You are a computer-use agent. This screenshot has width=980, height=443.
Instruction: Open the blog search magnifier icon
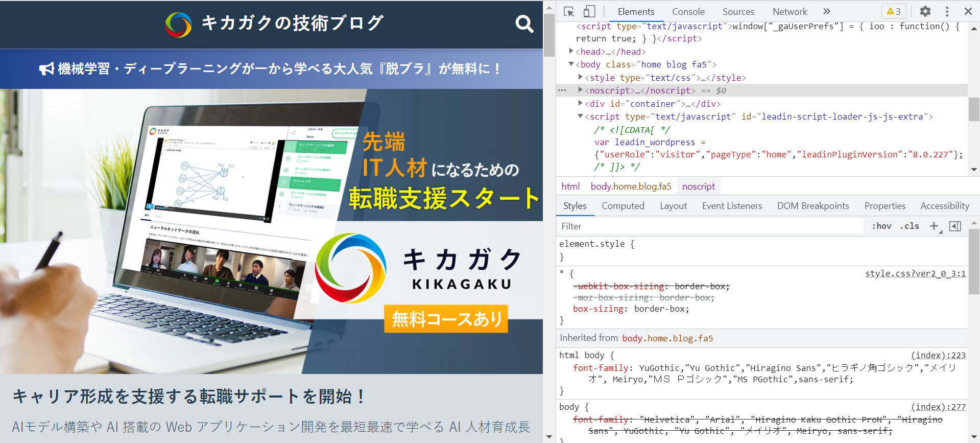(524, 24)
